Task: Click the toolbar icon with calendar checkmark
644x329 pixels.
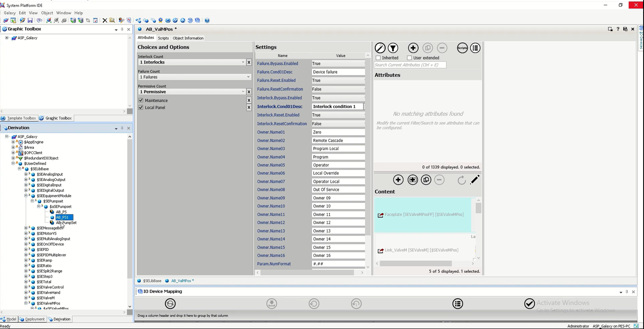Action: pos(95,20)
